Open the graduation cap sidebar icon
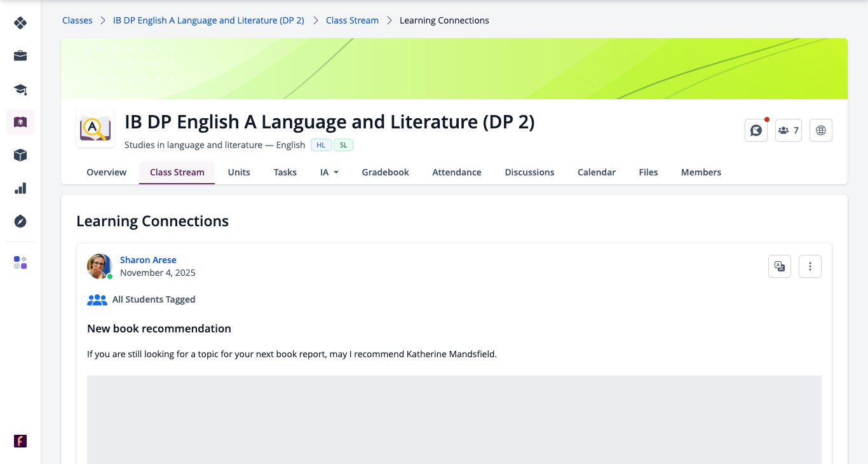Screen dimensions: 868x464 tap(20, 89)
